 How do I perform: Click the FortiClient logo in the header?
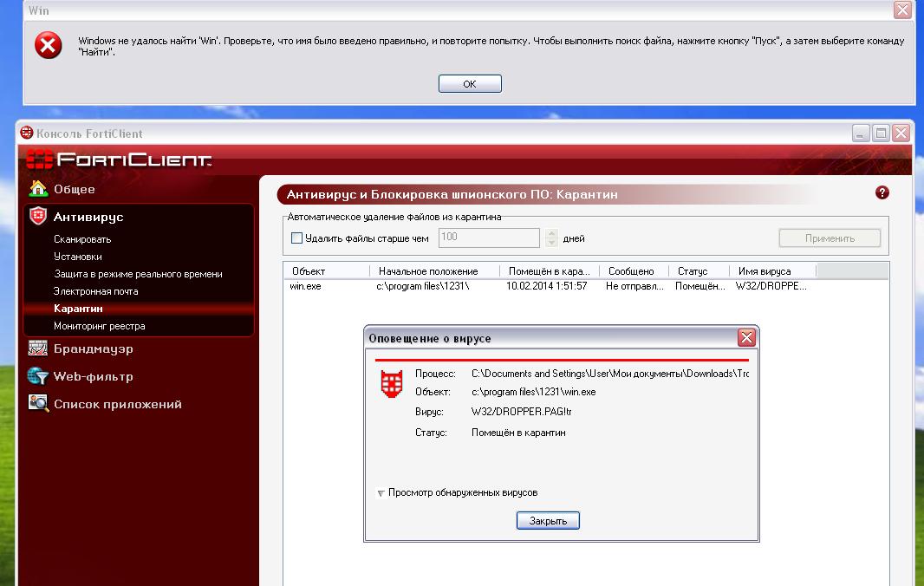119,160
